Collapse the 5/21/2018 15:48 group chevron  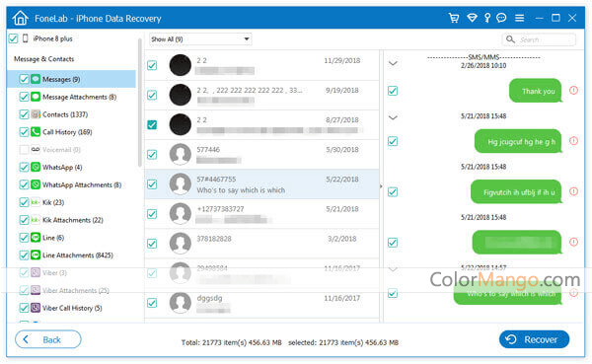pyautogui.click(x=393, y=117)
